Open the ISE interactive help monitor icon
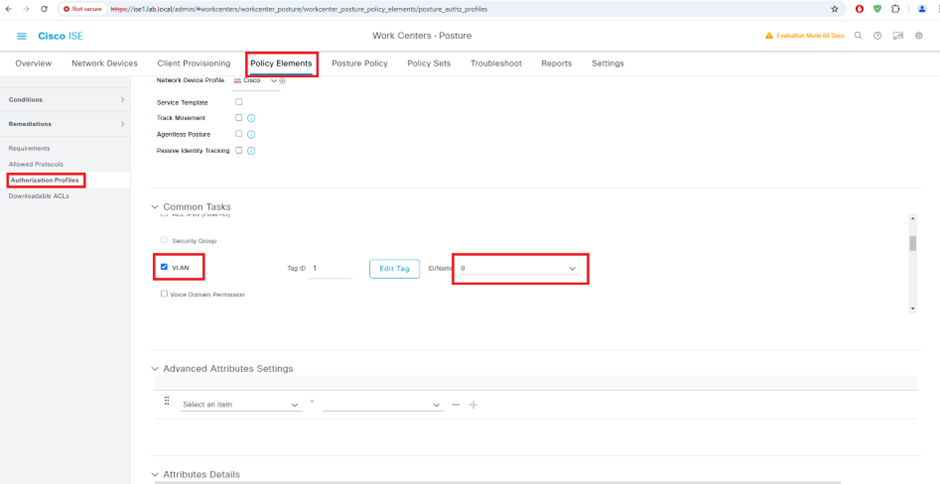940x484 pixels. point(898,36)
